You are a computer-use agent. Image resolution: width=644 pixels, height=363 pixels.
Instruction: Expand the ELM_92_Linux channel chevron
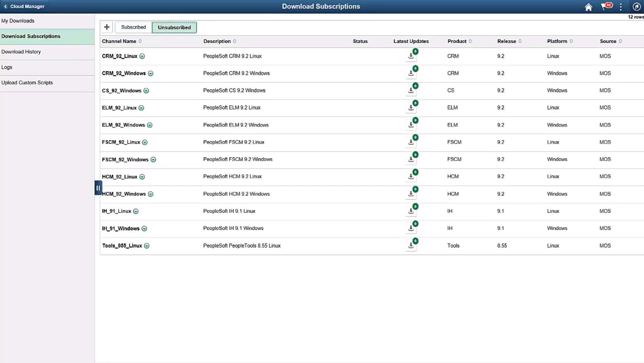142,108
